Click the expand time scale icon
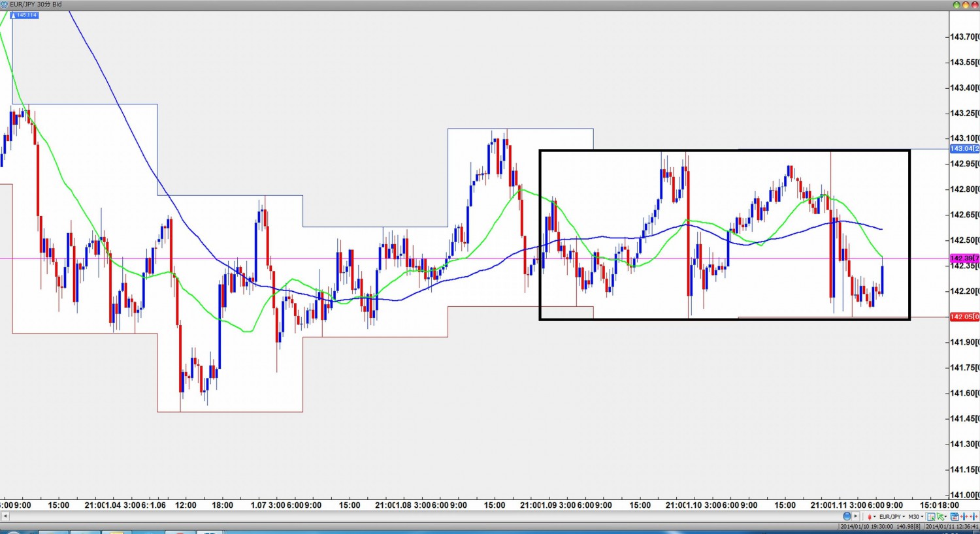 pyautogui.click(x=973, y=516)
